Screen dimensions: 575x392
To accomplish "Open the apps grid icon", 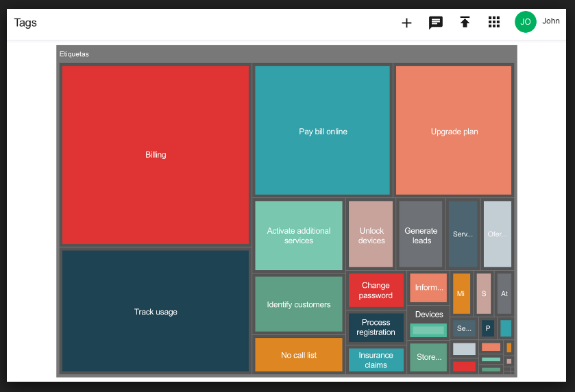I will pos(494,23).
